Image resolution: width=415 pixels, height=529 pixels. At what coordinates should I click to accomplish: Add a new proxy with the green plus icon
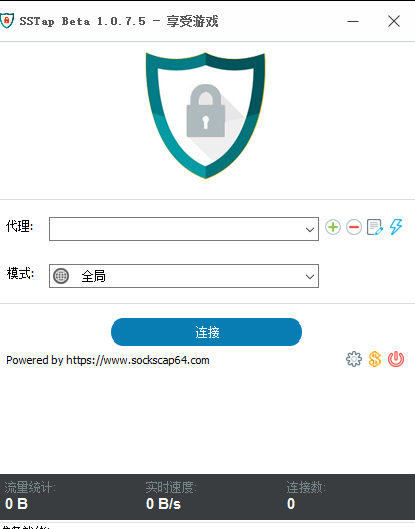tap(333, 227)
